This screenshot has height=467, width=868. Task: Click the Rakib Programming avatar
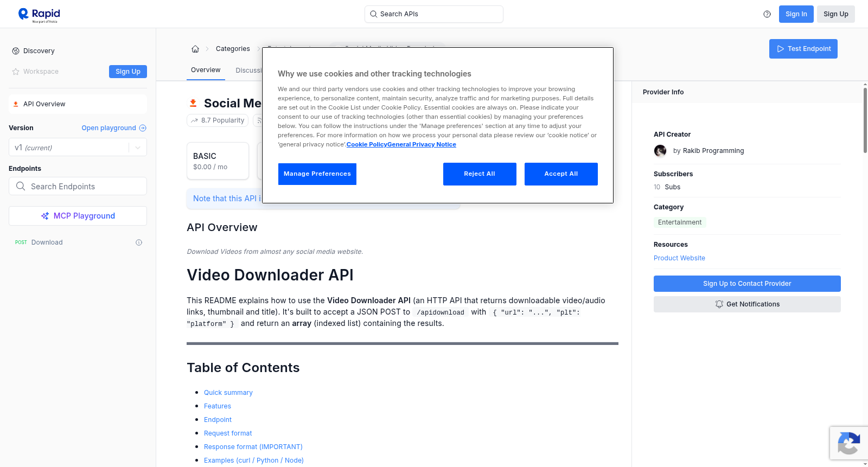660,151
